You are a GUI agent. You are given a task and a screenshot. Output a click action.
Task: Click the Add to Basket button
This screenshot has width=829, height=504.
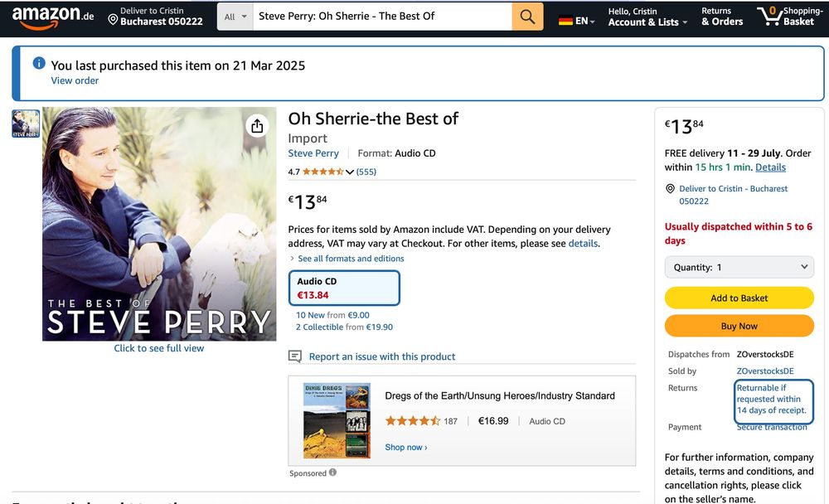point(739,298)
